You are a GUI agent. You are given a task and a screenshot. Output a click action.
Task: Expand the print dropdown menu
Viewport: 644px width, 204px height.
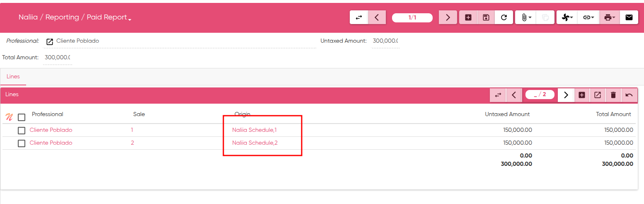click(x=609, y=17)
